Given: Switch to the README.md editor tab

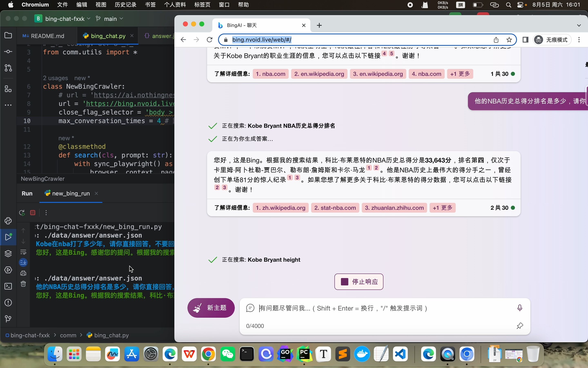Looking at the screenshot, I should tap(43, 36).
